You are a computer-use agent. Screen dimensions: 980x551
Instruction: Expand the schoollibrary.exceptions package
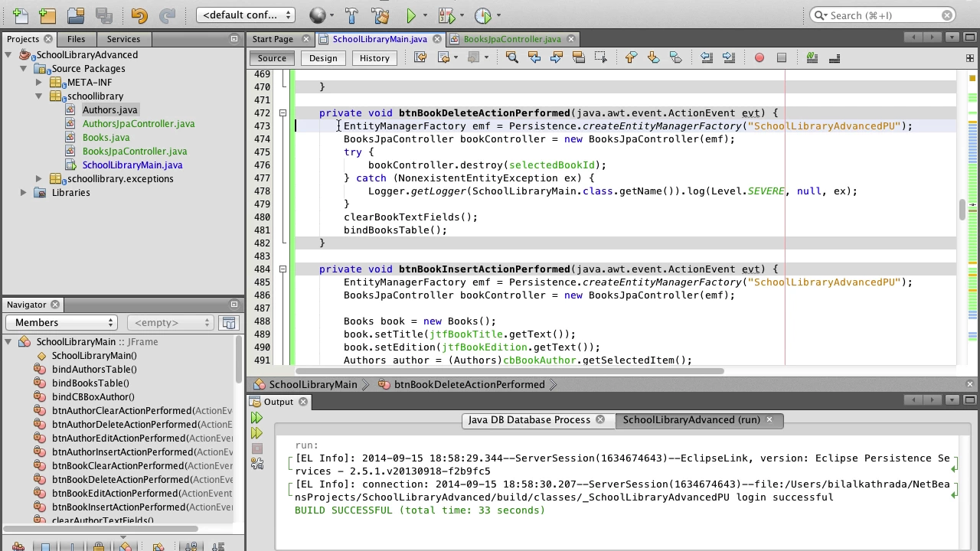point(38,179)
